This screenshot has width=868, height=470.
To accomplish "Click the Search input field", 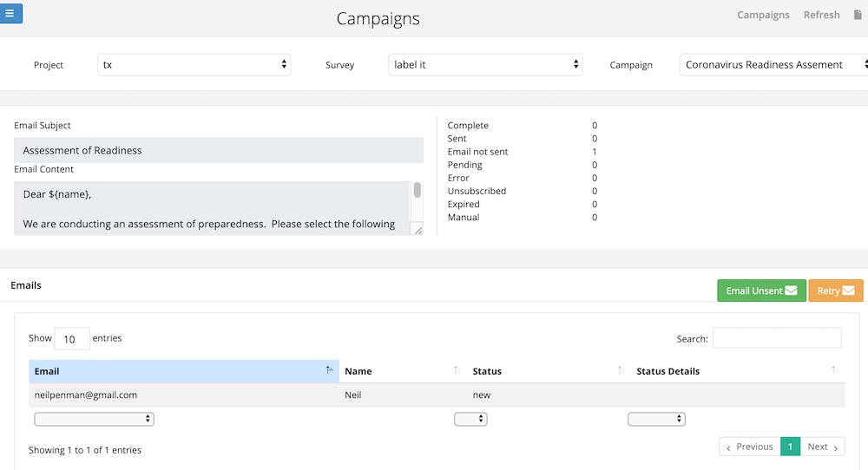I will (x=777, y=338).
